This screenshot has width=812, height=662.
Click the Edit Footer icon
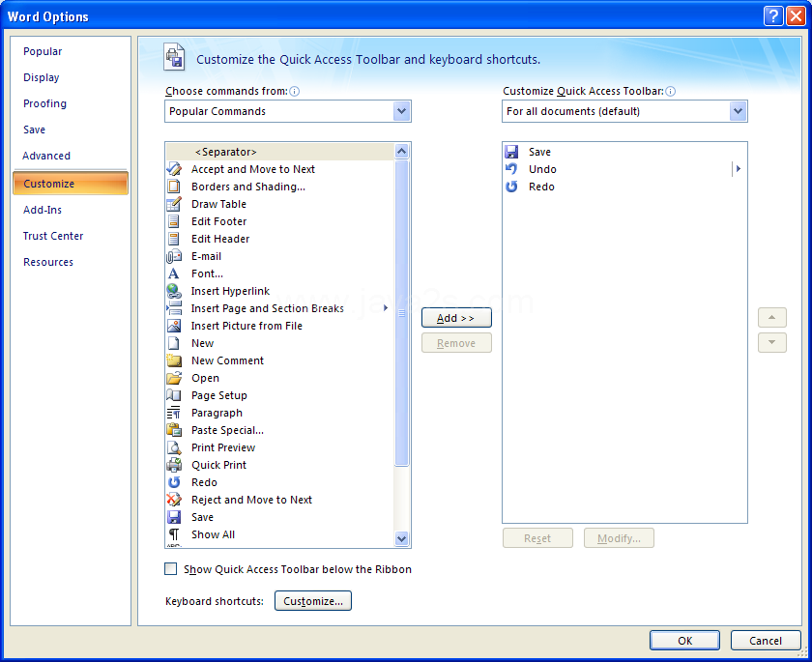tap(174, 221)
